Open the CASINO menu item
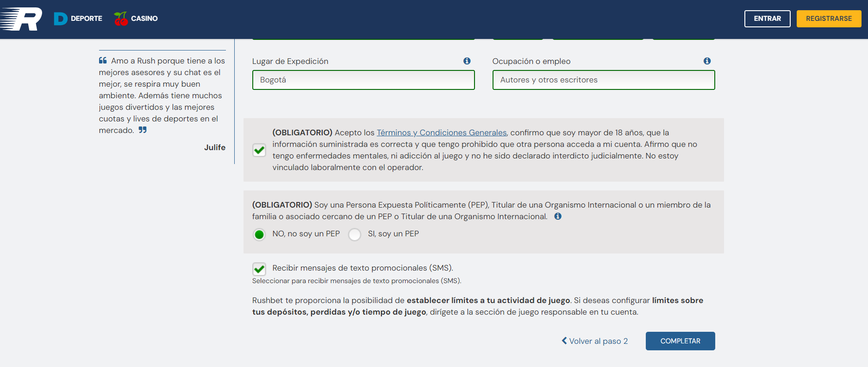 pyautogui.click(x=144, y=19)
